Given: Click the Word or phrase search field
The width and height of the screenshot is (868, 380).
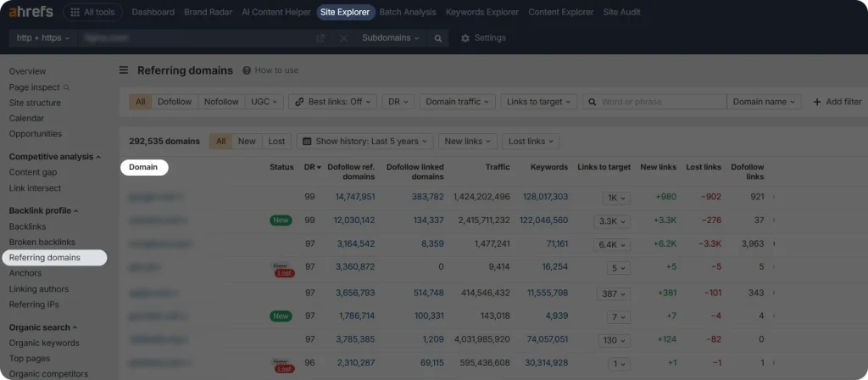Looking at the screenshot, I should click(x=654, y=102).
